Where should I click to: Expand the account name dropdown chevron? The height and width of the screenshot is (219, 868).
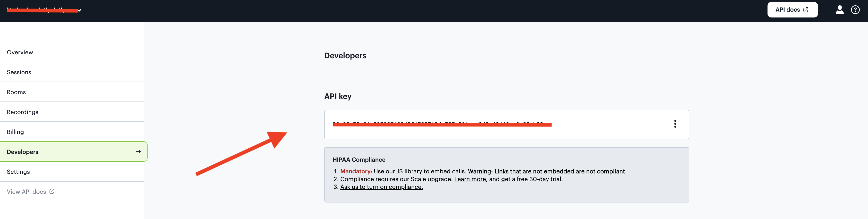click(80, 10)
